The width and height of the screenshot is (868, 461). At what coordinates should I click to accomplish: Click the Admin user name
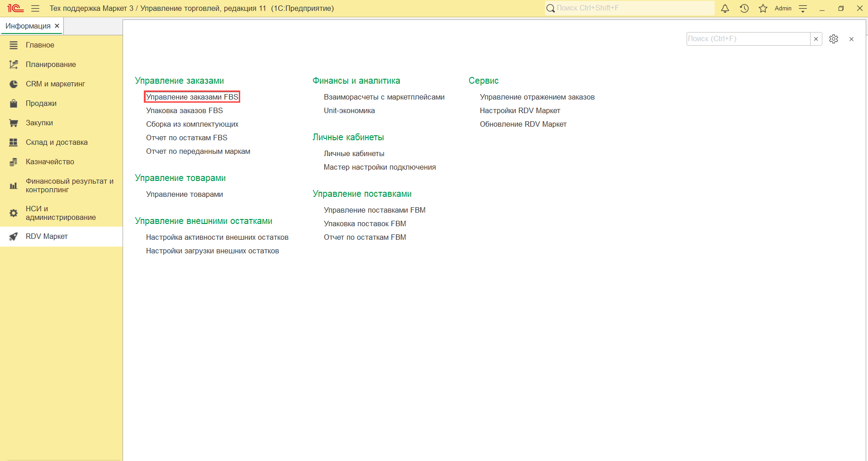pyautogui.click(x=783, y=8)
